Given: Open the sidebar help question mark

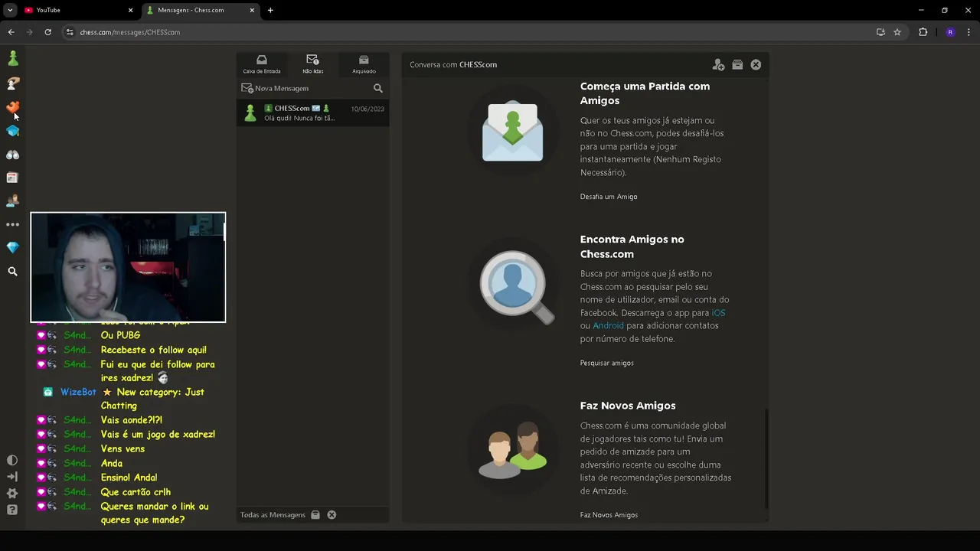Looking at the screenshot, I should tap(12, 510).
